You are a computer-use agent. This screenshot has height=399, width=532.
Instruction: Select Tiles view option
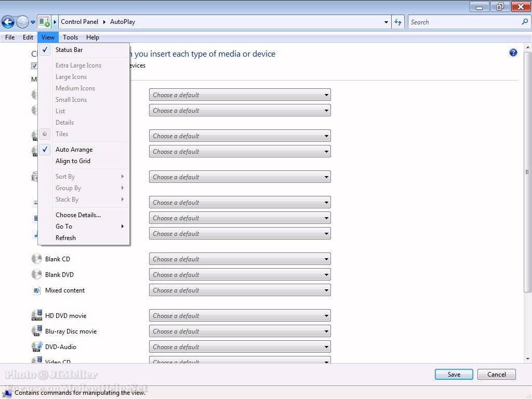tap(84, 134)
